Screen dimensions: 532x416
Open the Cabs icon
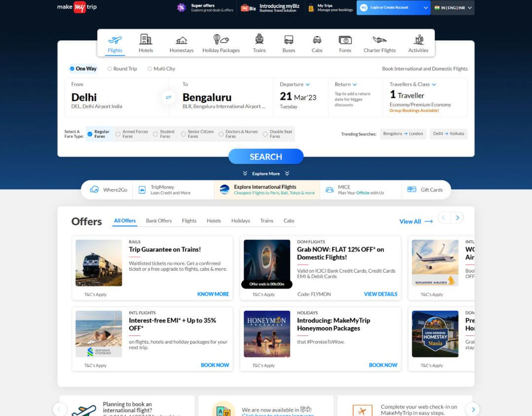coord(317,40)
